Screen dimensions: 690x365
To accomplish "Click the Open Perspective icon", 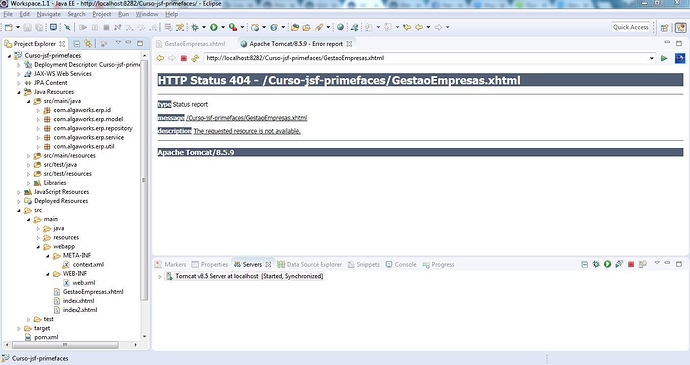I will 664,27.
